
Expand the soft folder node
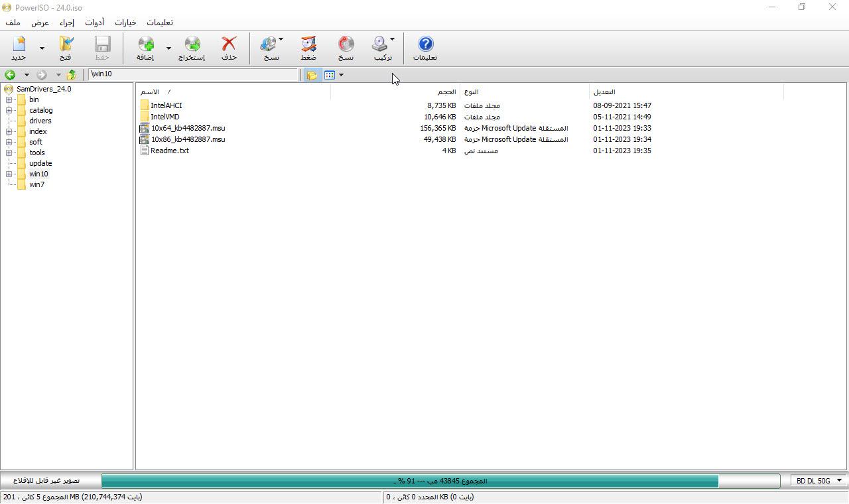pos(9,142)
